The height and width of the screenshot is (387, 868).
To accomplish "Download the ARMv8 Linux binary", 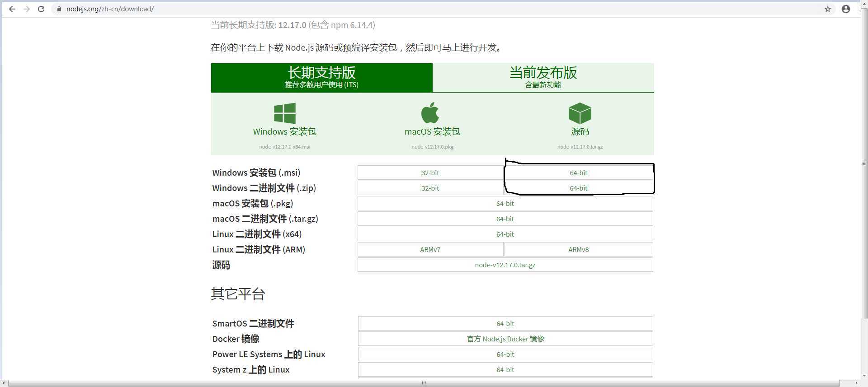I will pyautogui.click(x=579, y=250).
